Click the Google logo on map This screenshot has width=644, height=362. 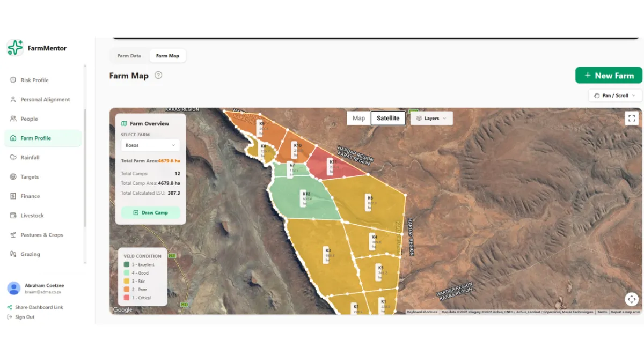122,309
